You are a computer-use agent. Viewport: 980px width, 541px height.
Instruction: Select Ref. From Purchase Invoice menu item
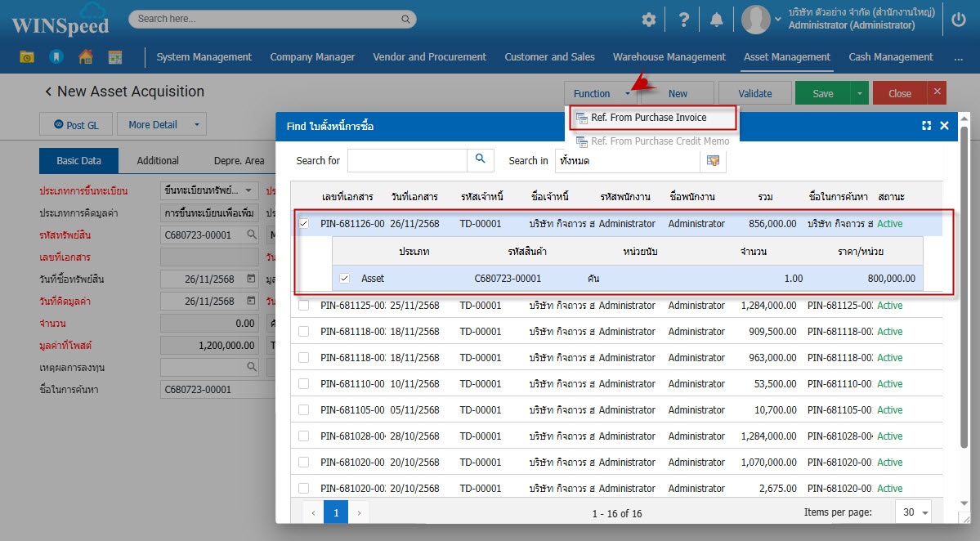[648, 118]
